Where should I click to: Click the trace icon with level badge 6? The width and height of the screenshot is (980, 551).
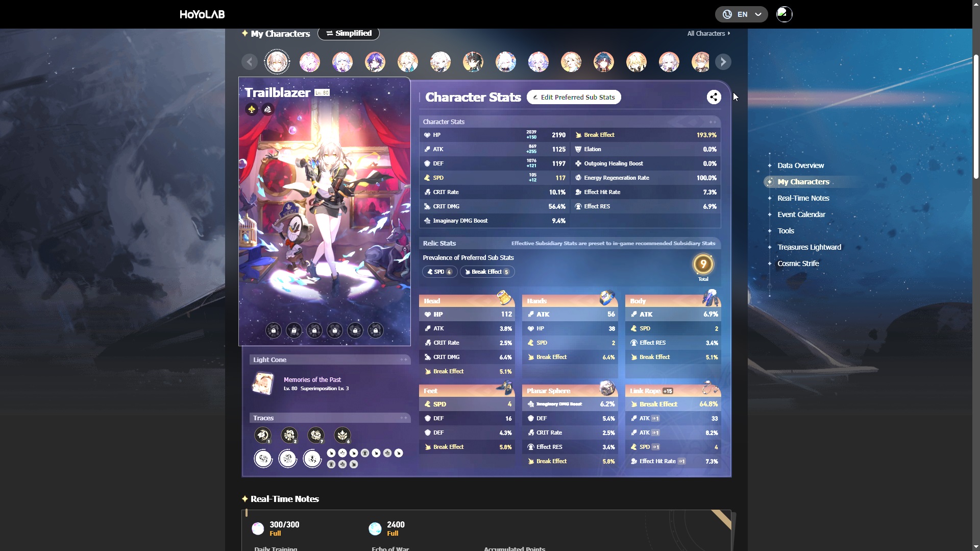(x=342, y=435)
